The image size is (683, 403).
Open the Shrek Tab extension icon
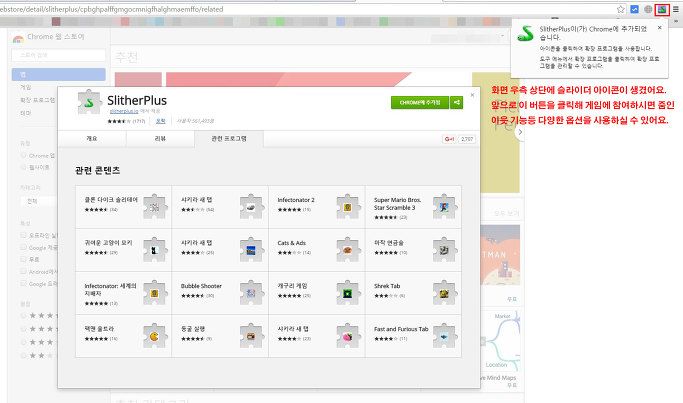(x=444, y=293)
